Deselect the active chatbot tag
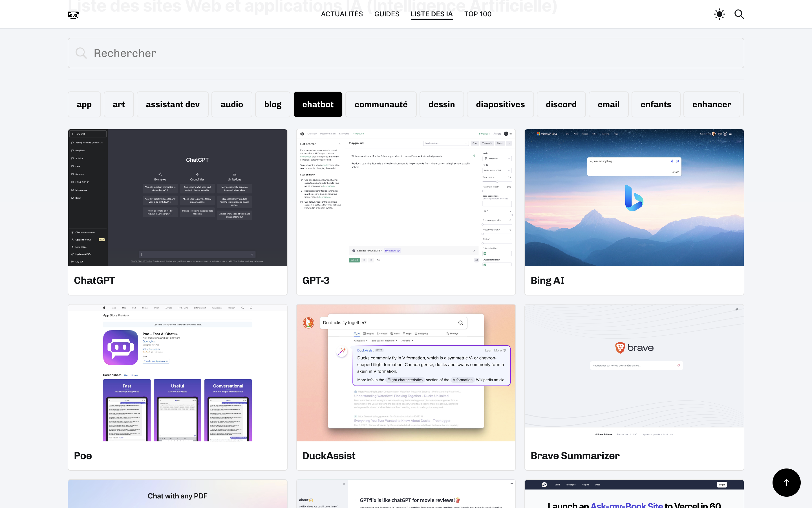The image size is (812, 508). (318, 104)
